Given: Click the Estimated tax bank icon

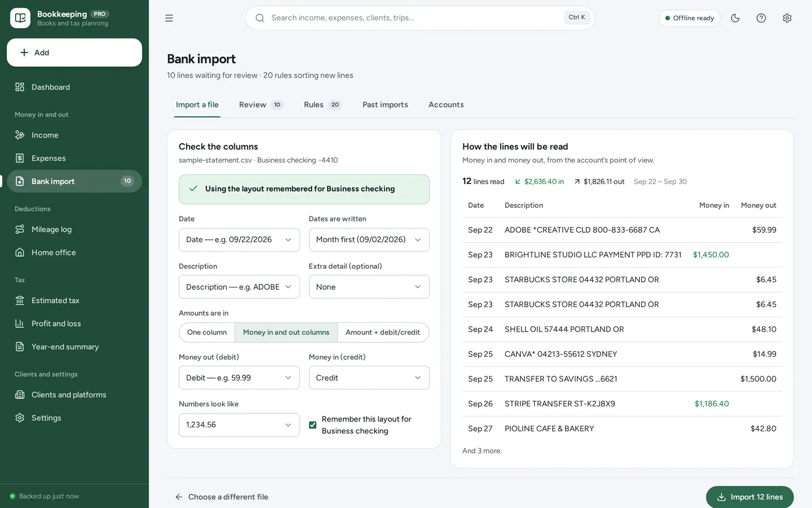Looking at the screenshot, I should [x=20, y=301].
